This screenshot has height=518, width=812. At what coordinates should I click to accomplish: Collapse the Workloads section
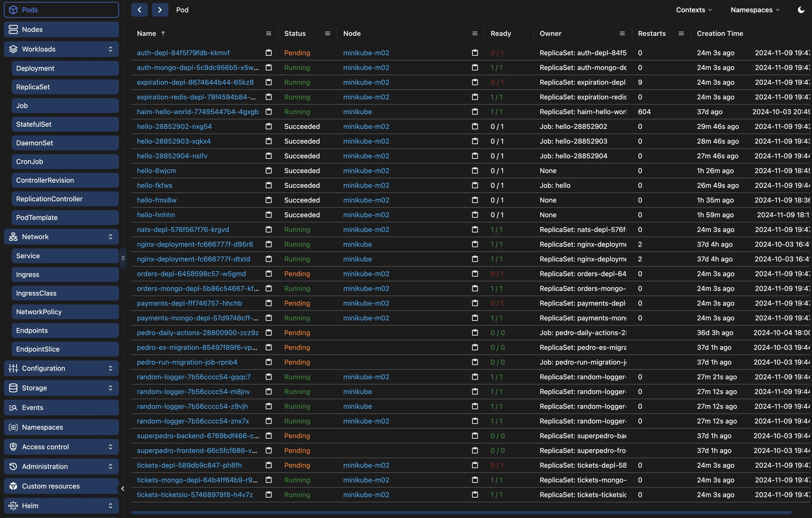pyautogui.click(x=61, y=49)
